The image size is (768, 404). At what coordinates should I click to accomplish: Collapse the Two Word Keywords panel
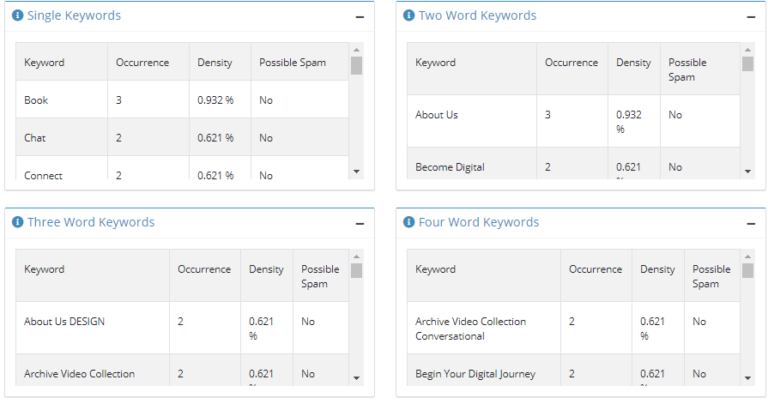(750, 17)
